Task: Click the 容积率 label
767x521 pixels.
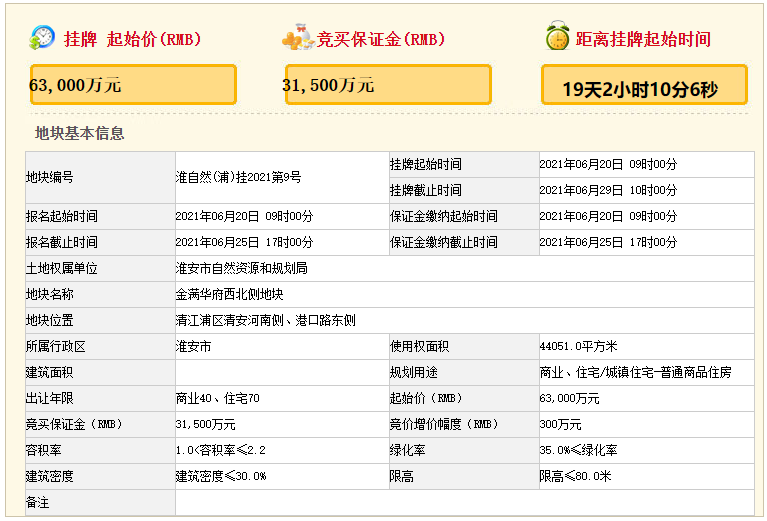Action: pos(44,450)
